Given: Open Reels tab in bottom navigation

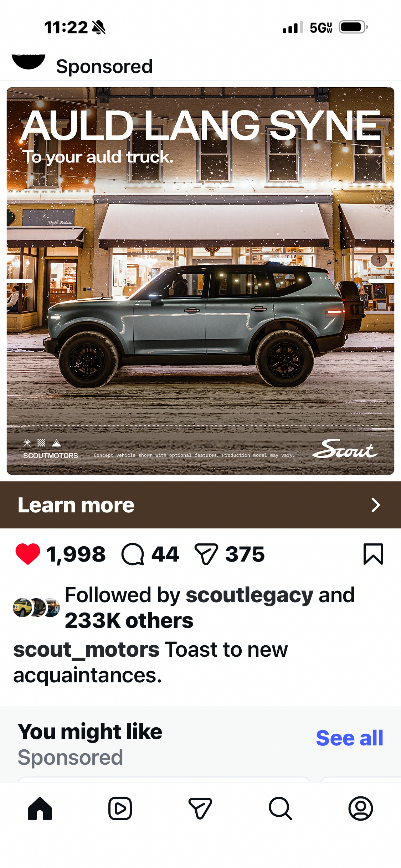Looking at the screenshot, I should (x=120, y=808).
